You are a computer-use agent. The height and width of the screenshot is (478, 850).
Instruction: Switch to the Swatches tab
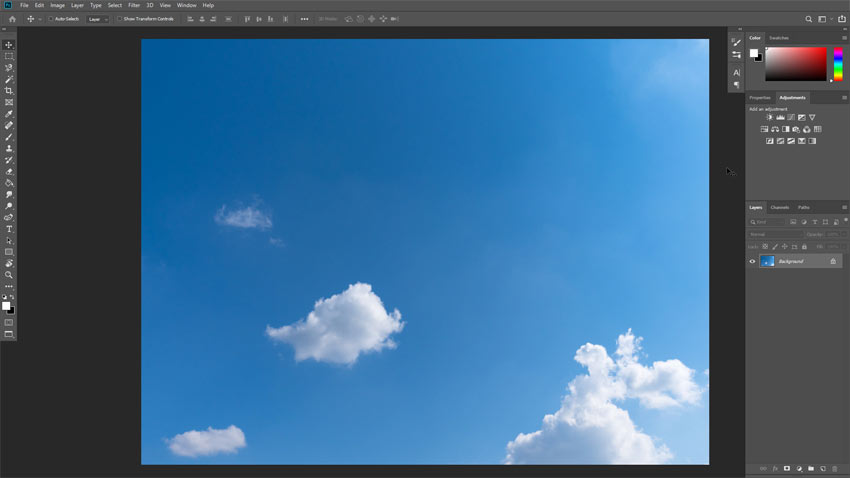(779, 38)
